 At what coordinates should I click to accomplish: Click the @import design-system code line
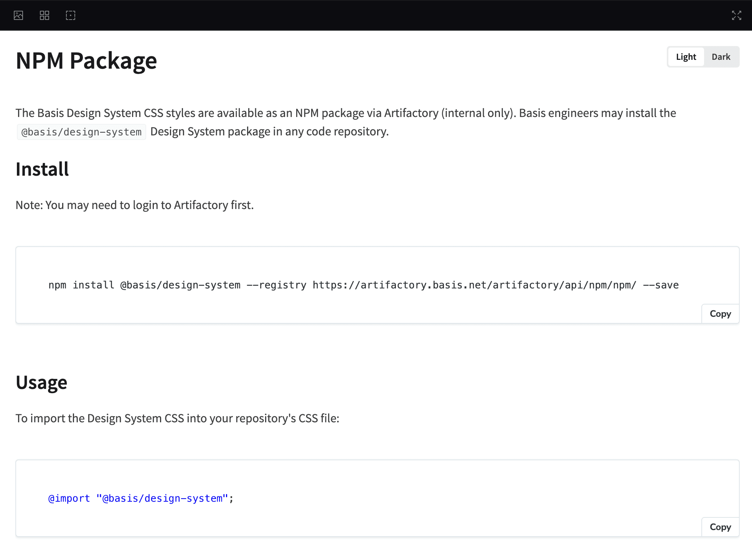tap(140, 498)
